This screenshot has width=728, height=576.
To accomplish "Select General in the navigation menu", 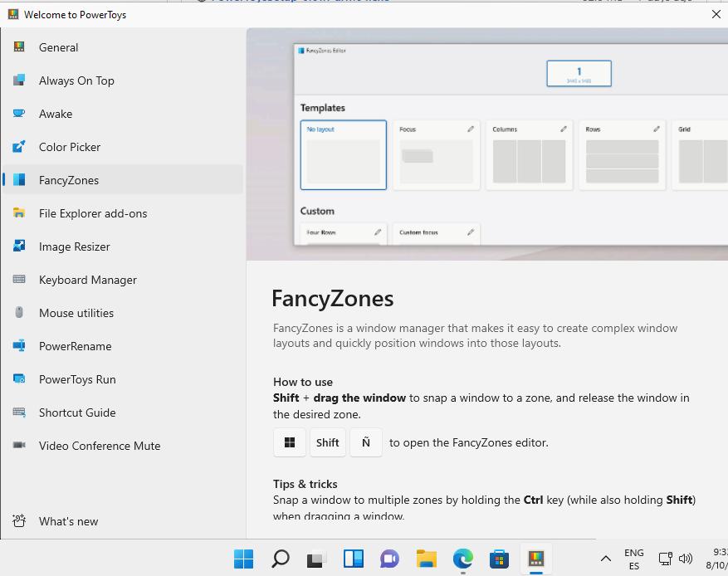I will tap(58, 47).
